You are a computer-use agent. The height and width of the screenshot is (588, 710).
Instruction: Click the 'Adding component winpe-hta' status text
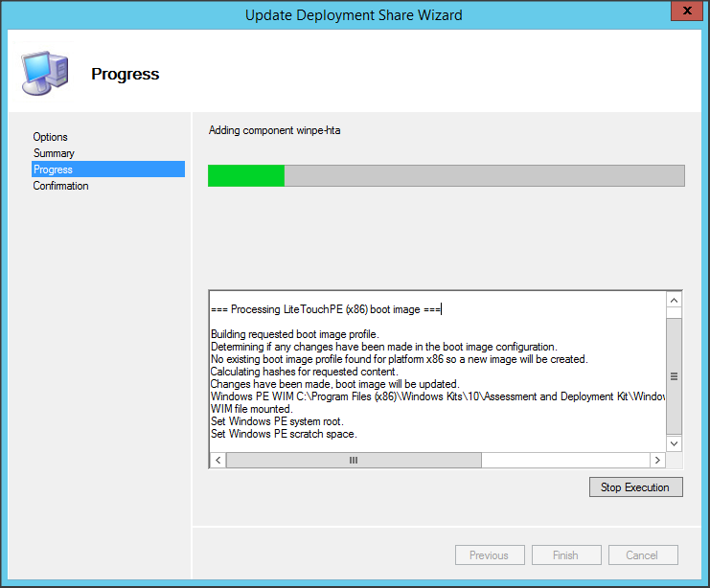click(x=274, y=130)
